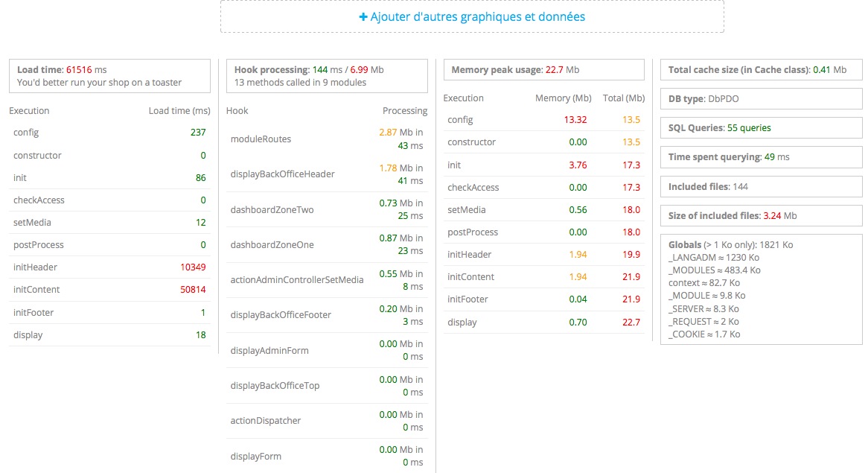Screen dimensions: 868x473
Task: Click the Total cache size 0.41 Mb box
Action: [761, 70]
